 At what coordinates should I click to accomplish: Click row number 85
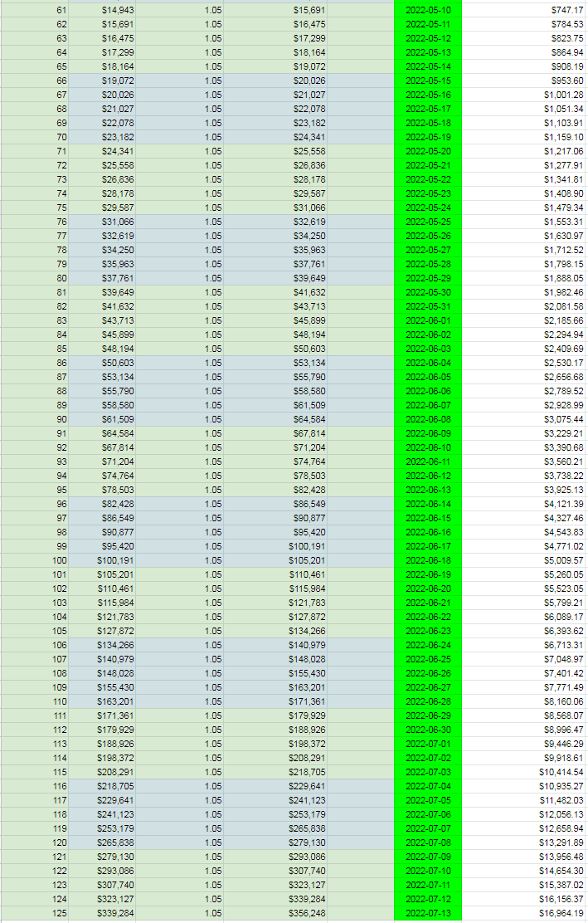61,349
